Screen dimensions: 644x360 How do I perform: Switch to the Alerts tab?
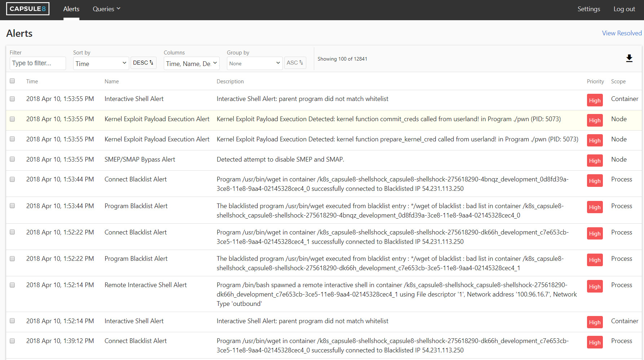tap(71, 9)
